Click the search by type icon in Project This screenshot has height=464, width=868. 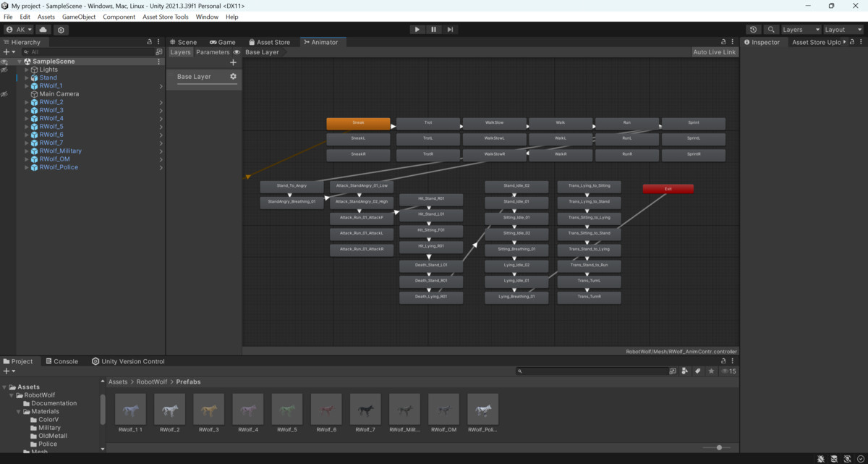(x=685, y=371)
